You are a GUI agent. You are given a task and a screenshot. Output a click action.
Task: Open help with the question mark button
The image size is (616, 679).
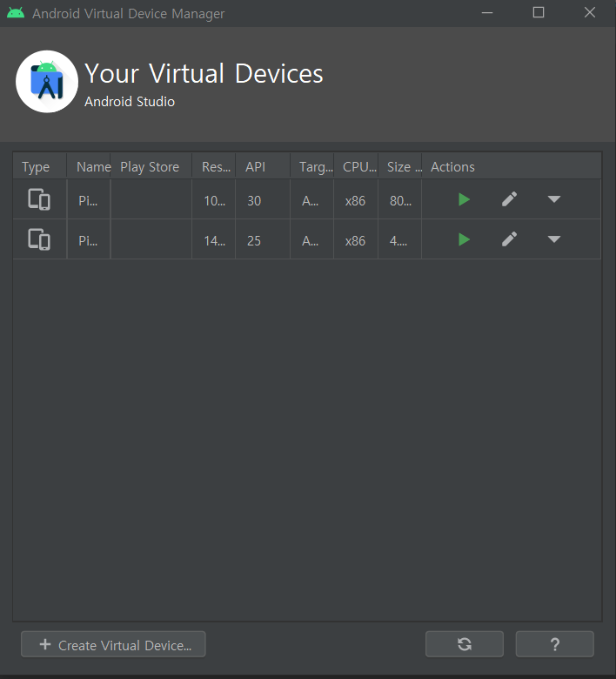554,644
